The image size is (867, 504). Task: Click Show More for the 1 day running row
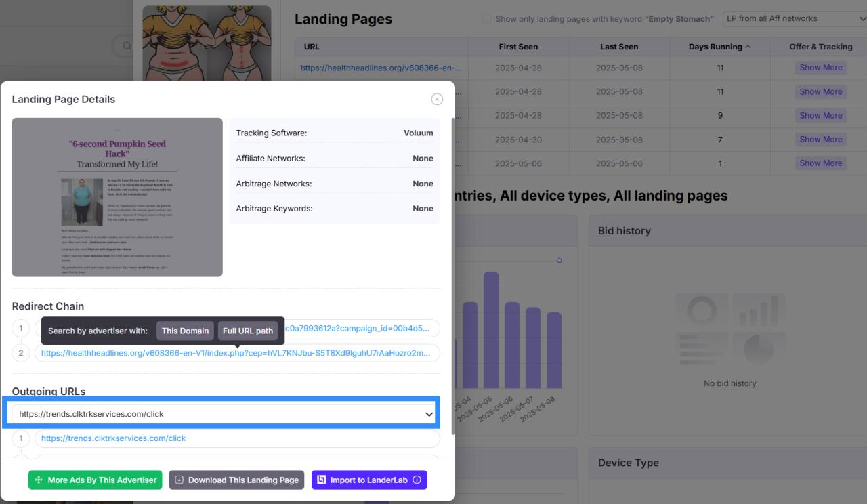click(x=820, y=163)
